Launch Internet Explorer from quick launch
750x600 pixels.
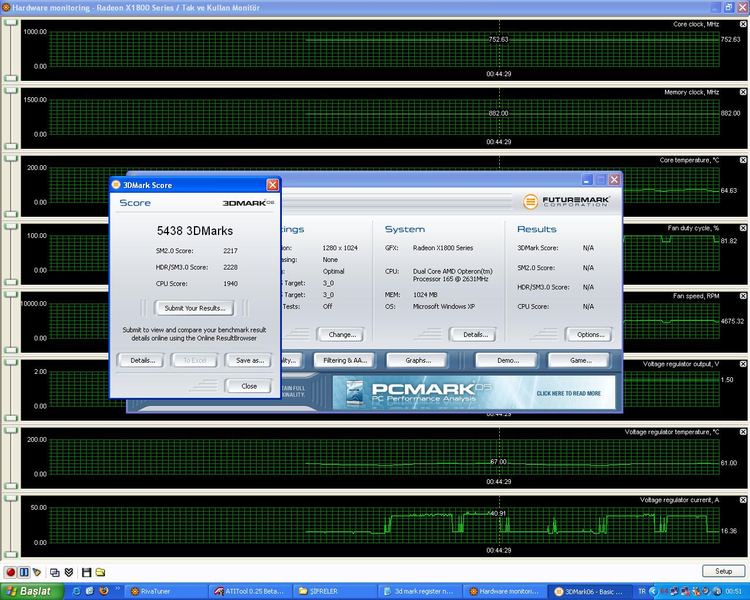pyautogui.click(x=77, y=591)
